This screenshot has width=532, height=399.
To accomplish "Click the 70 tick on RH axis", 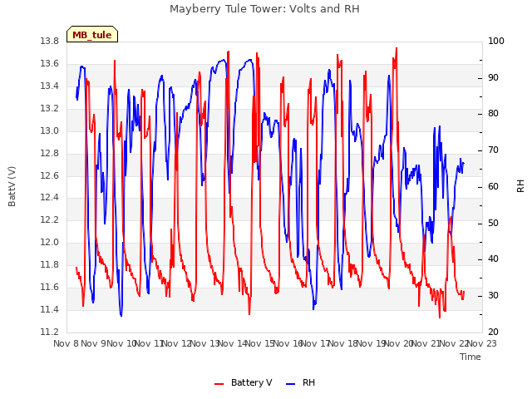I will click(493, 150).
